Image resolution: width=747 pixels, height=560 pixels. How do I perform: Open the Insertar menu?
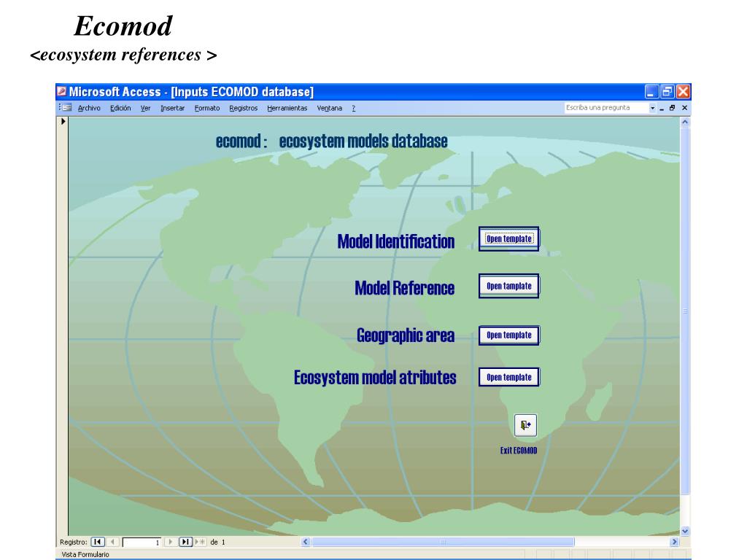172,108
